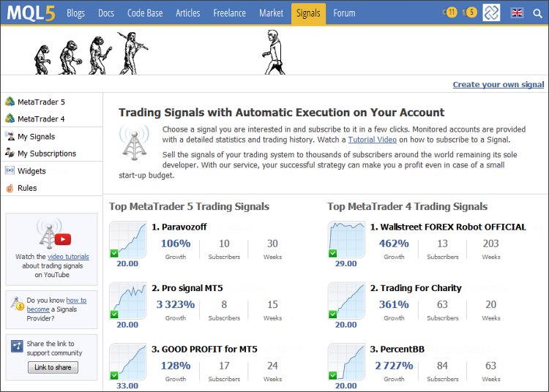This screenshot has width=549, height=392.
Task: Open Wallstreet FOREX Robot OFFICIAL title
Action: coord(448,227)
